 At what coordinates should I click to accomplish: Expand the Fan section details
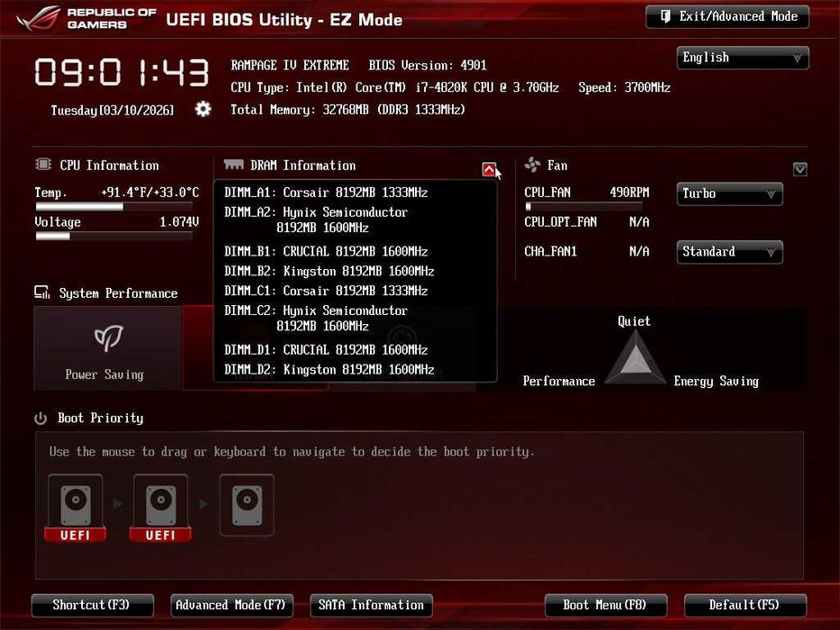799,169
